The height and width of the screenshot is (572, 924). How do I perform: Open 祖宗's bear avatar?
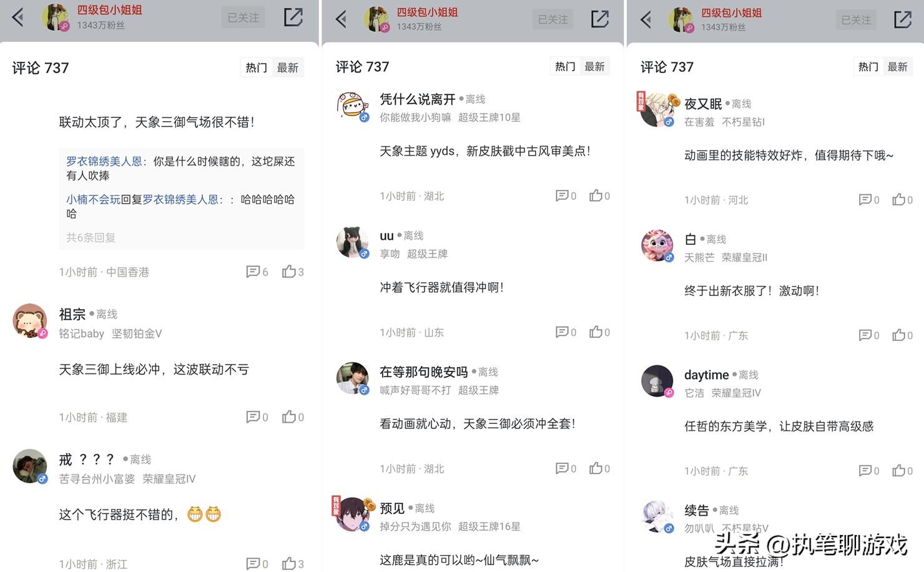pos(30,321)
